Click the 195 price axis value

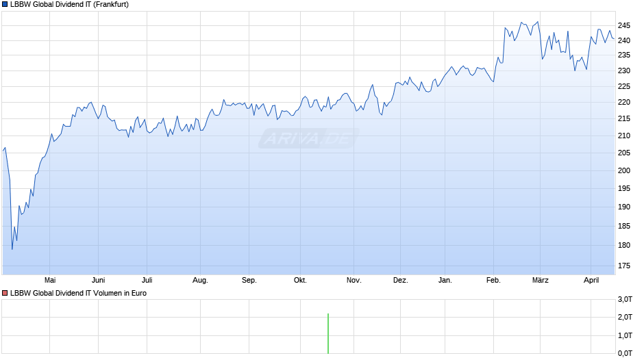624,188
